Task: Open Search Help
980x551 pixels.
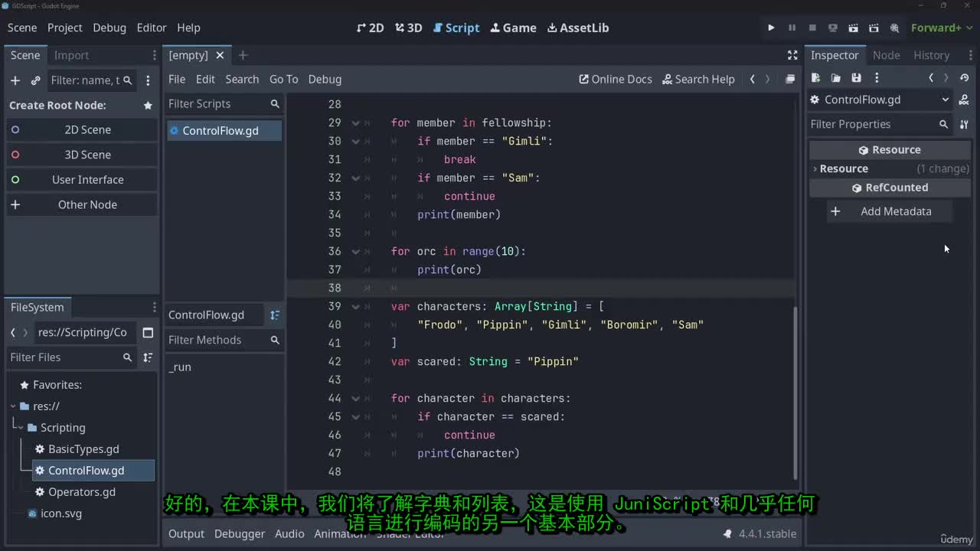Action: (698, 79)
